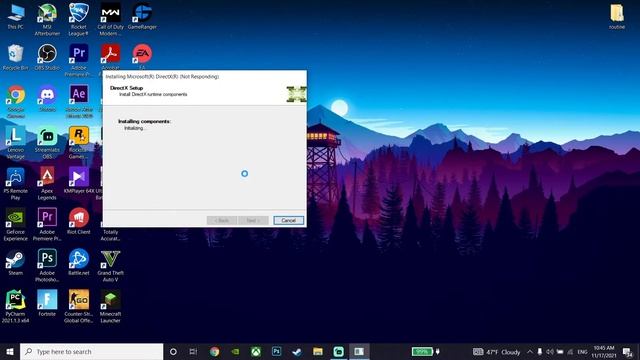Click the DirectX installer taskbar button

click(x=359, y=351)
